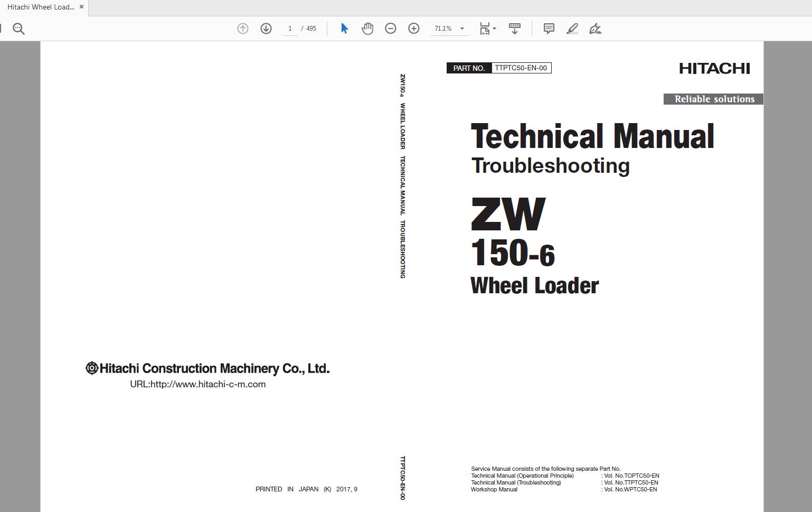Screen dimensions: 812x512
Task: Open the Highlight text tool
Action: pyautogui.click(x=572, y=29)
